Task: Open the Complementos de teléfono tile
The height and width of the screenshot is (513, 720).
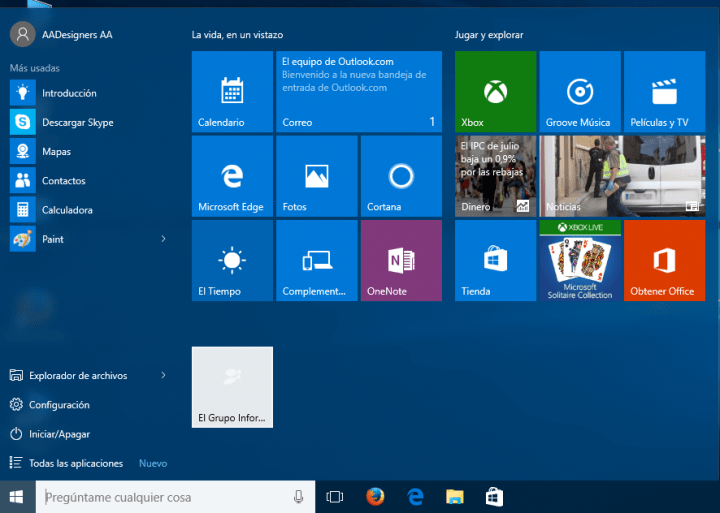Action: (x=317, y=260)
